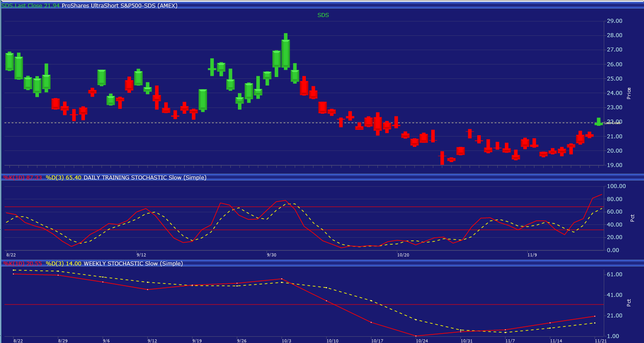Click the weekly %D(3) 14.00 readout
644x343 pixels.
coord(64,264)
